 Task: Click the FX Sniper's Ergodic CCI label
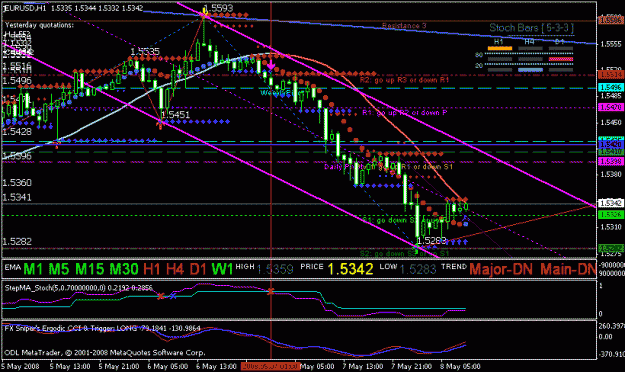(102, 329)
